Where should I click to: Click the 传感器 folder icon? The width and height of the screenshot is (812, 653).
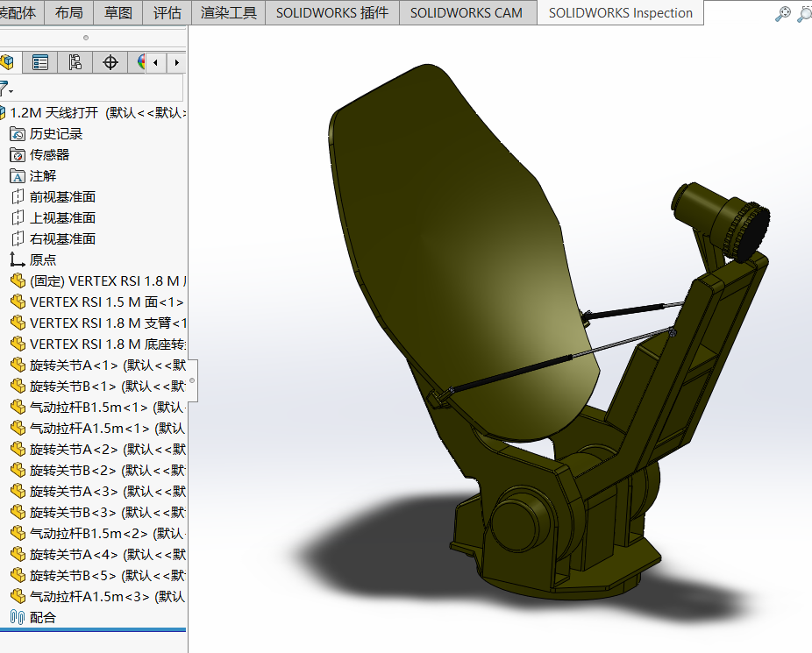[x=18, y=155]
